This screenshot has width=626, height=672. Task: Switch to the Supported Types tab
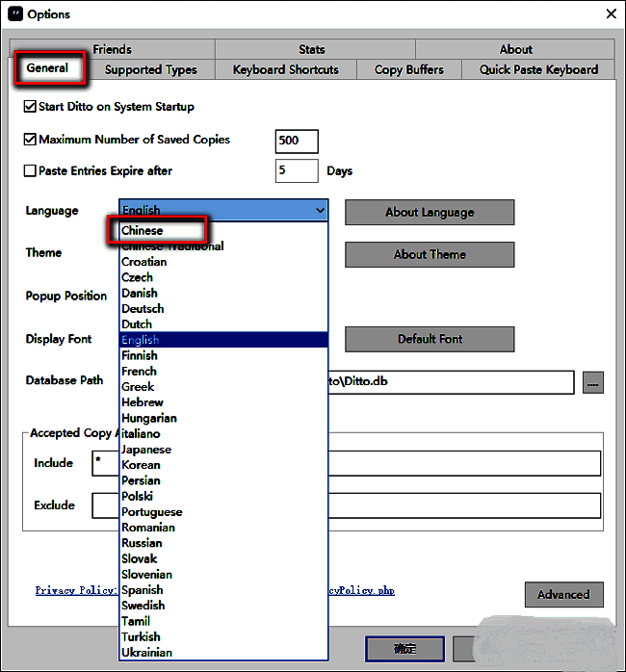click(150, 69)
